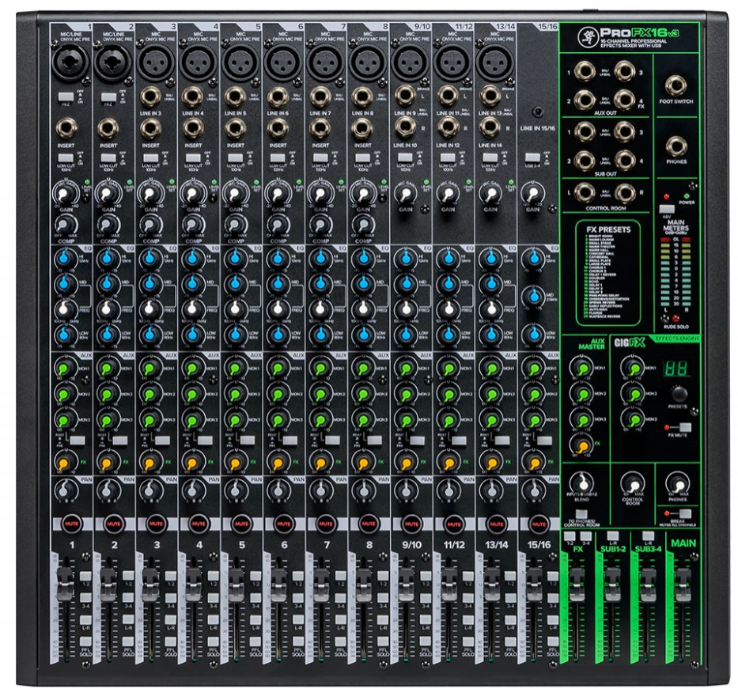The height and width of the screenshot is (700, 738).
Task: Assign channel 4 to L-R
Action: point(213,619)
